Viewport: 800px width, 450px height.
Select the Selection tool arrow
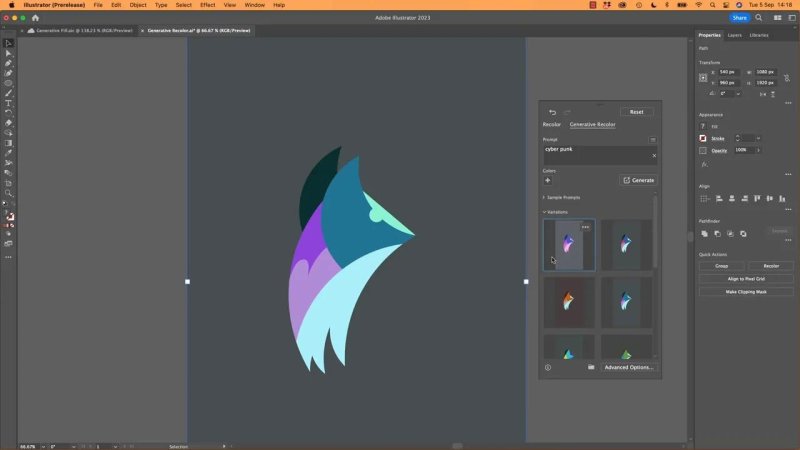[8, 43]
